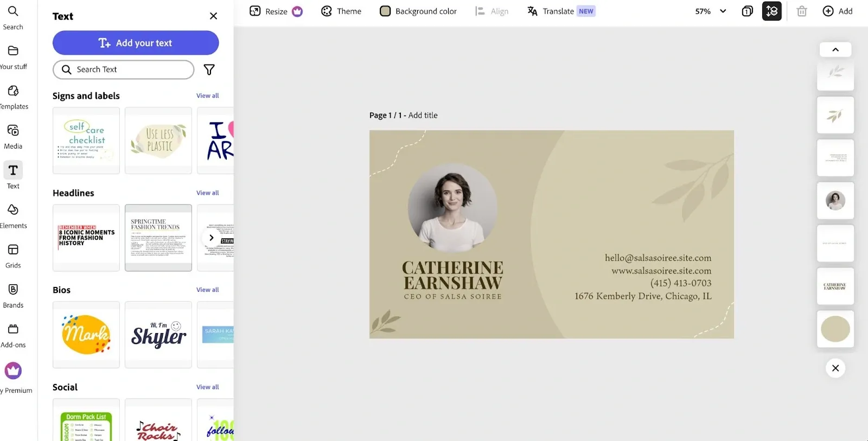Viewport: 868px width, 441px height.
Task: View all Headlines templates
Action: [208, 193]
